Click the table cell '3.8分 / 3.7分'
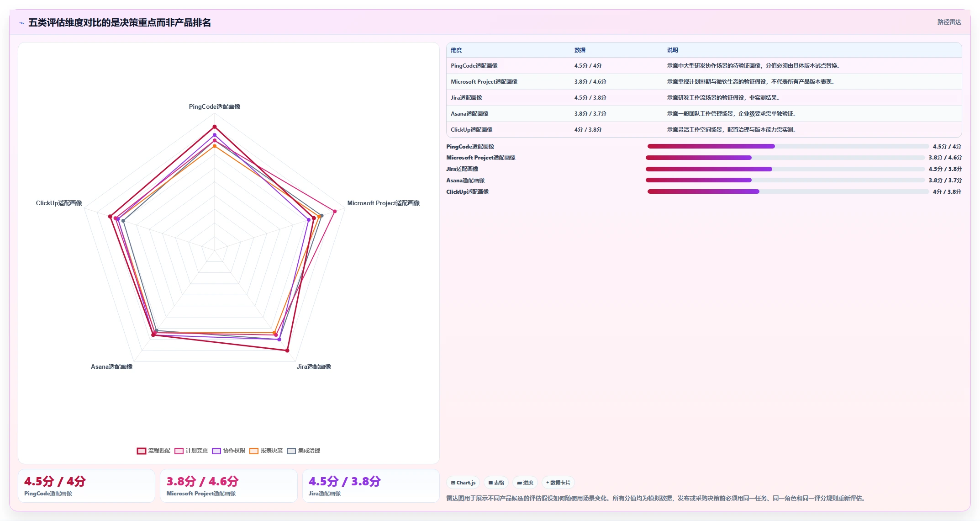This screenshot has width=980, height=521. [x=590, y=114]
